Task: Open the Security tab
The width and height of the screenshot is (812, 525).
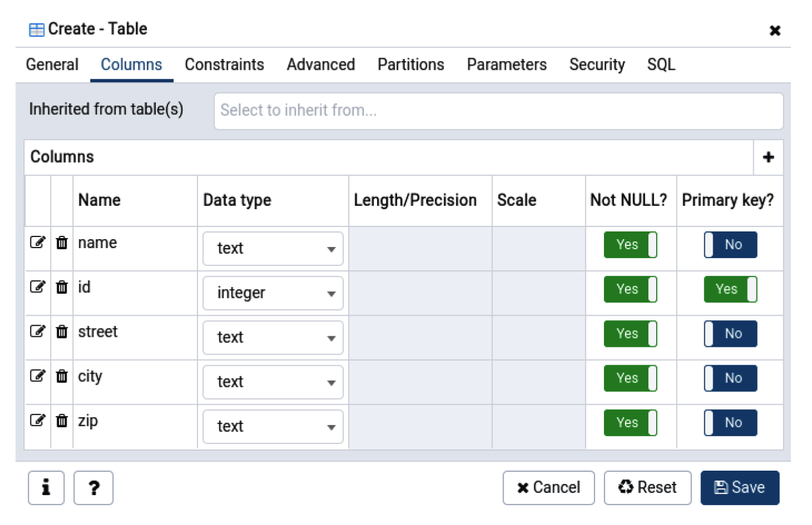Action: [x=597, y=65]
